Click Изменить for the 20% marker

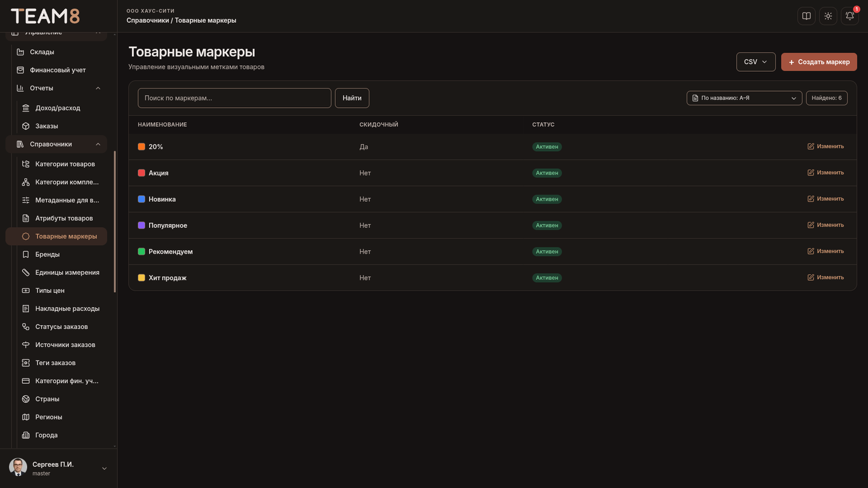[x=826, y=146]
